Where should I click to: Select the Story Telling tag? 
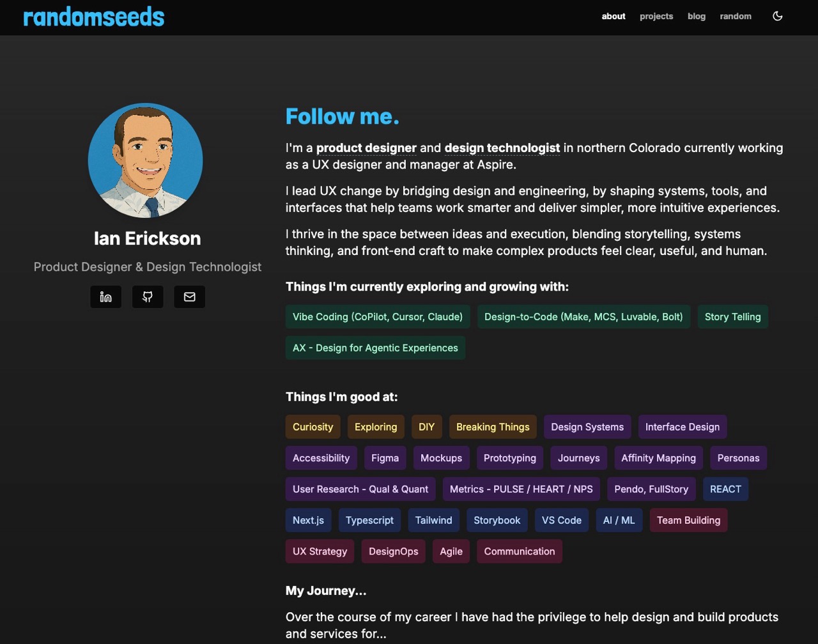[732, 317]
